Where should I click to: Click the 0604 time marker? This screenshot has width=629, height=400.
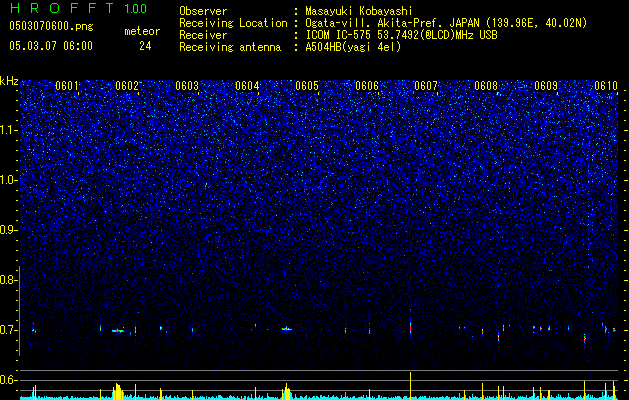247,86
